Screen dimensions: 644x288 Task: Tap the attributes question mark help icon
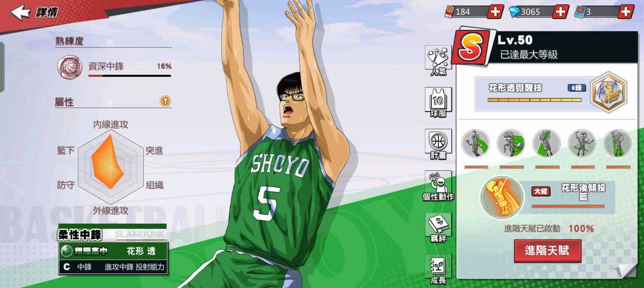(x=165, y=101)
